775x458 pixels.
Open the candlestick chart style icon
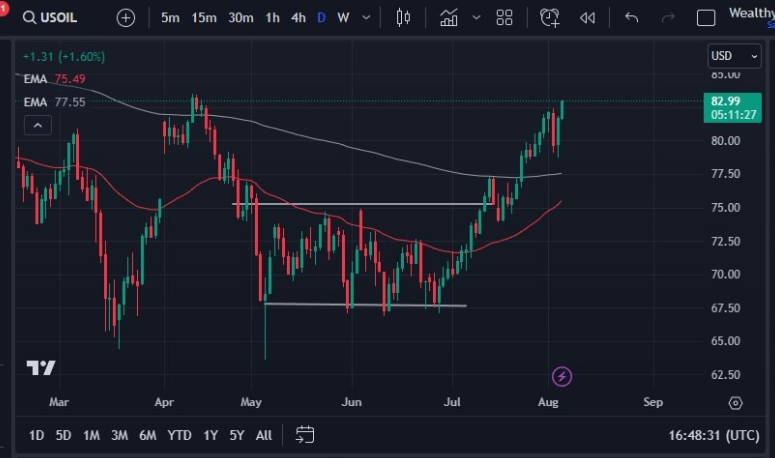pyautogui.click(x=403, y=17)
